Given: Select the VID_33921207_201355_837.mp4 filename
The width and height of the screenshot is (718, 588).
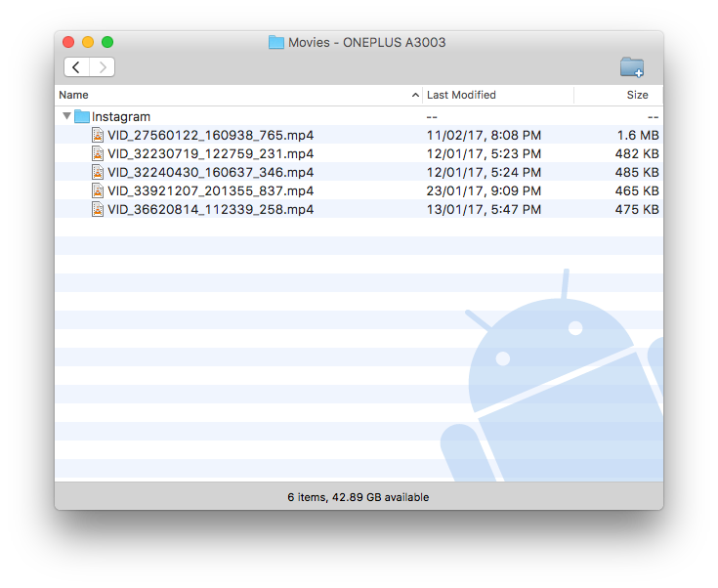Looking at the screenshot, I should pos(210,191).
